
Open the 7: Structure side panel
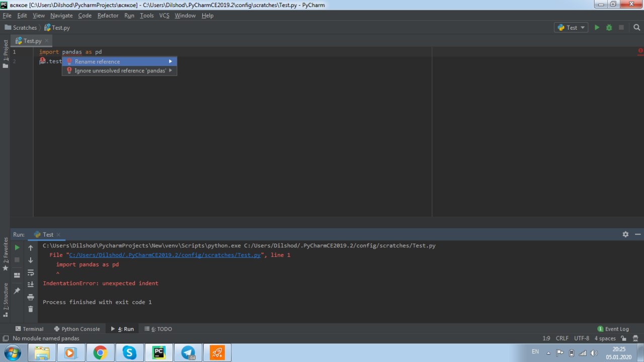coord(6,300)
